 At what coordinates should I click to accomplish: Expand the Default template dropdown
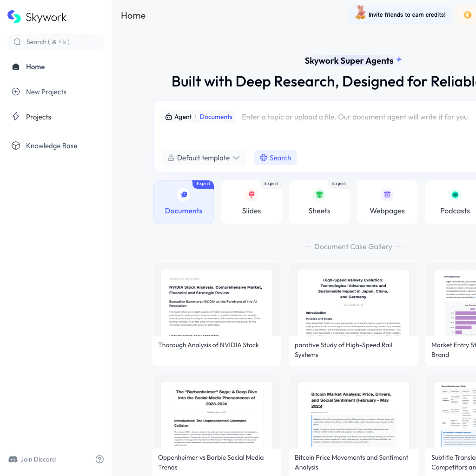pos(204,158)
